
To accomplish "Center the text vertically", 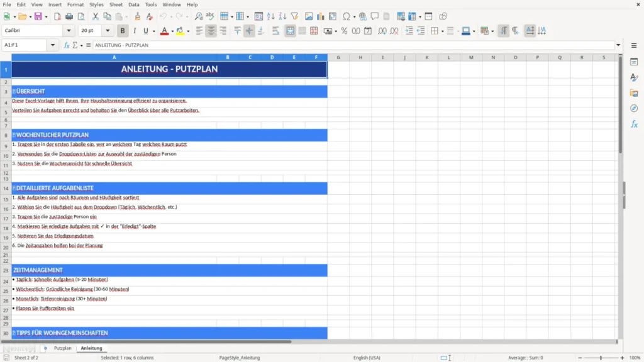I will [x=249, y=31].
